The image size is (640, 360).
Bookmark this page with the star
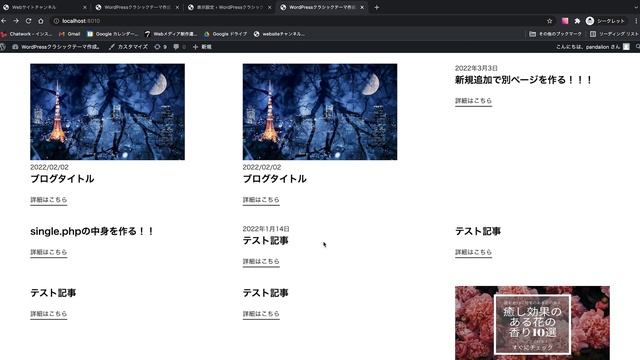click(x=549, y=21)
